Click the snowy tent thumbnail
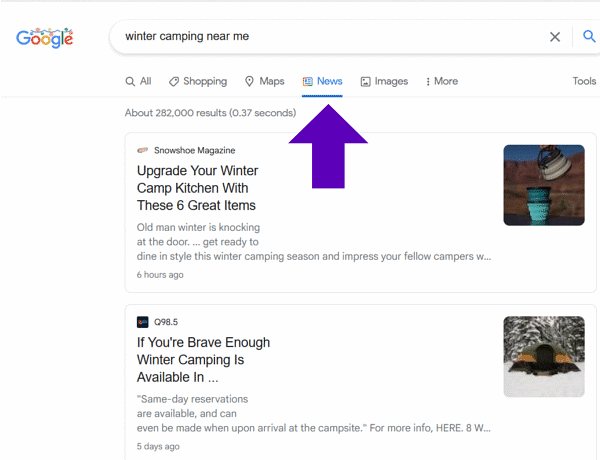Viewport: 600px width, 460px height. click(x=543, y=357)
